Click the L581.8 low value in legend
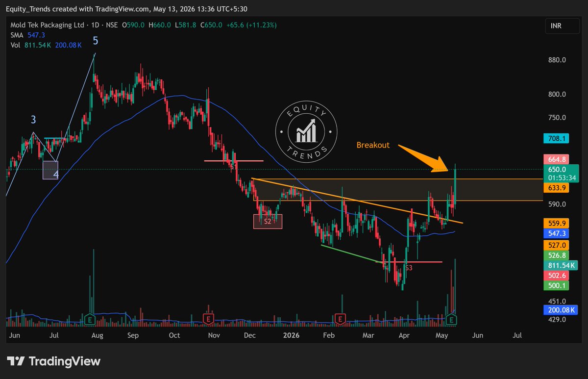Screen dimensions: 588x379 pyautogui.click(x=186, y=25)
